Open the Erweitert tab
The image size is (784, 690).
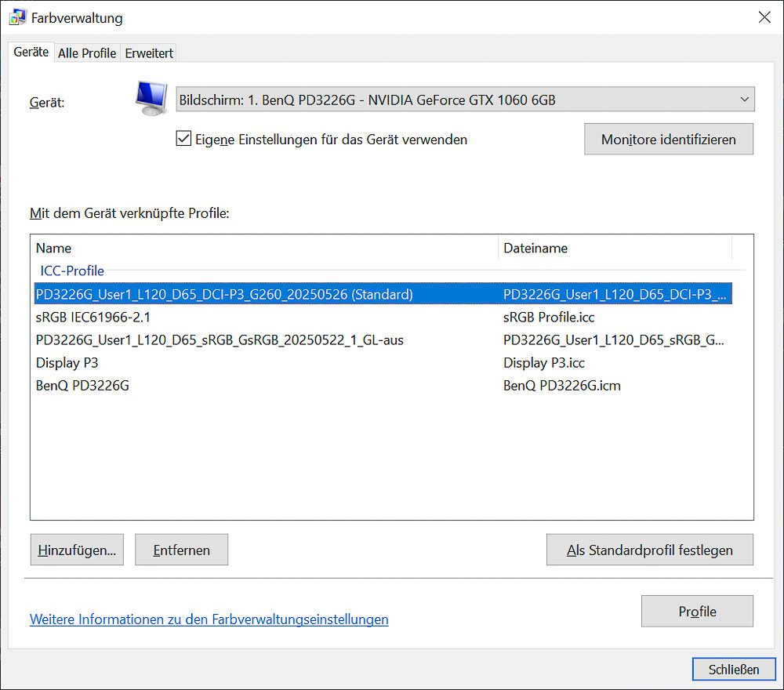click(x=149, y=53)
